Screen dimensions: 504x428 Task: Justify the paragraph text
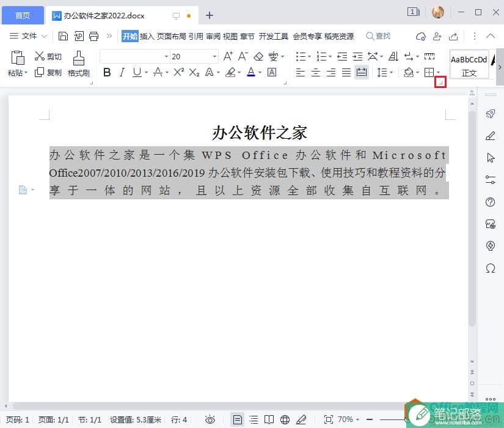click(x=346, y=72)
